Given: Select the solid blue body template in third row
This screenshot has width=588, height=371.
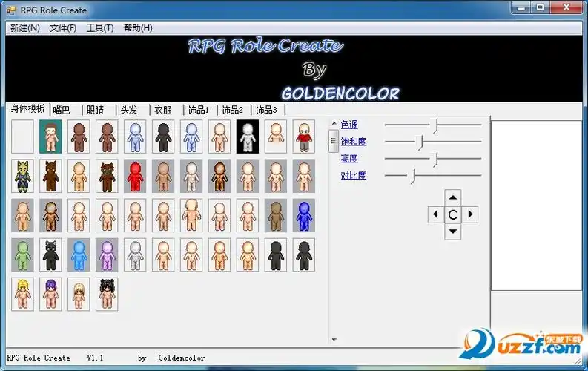Looking at the screenshot, I should [304, 215].
